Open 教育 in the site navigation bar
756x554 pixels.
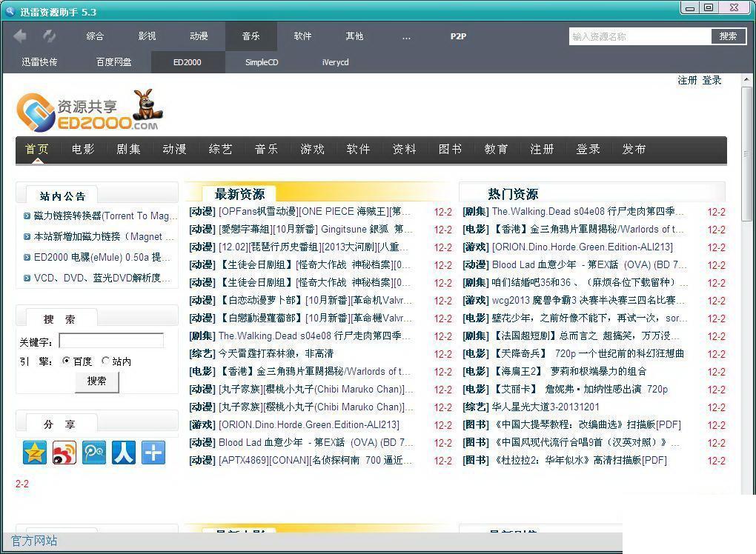pos(496,150)
